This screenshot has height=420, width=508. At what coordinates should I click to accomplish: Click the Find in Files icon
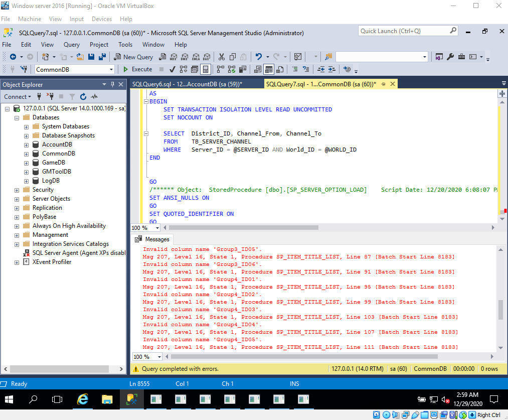click(328, 57)
